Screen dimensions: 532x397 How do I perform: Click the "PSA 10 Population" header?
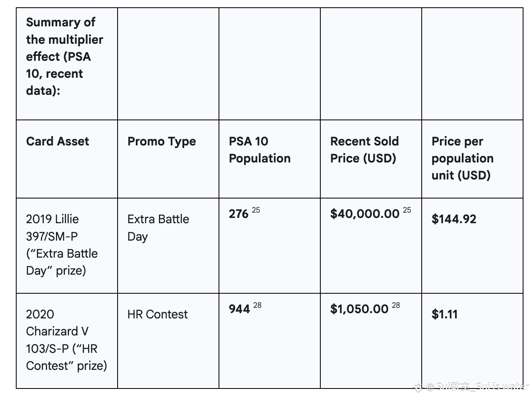pyautogui.click(x=260, y=150)
